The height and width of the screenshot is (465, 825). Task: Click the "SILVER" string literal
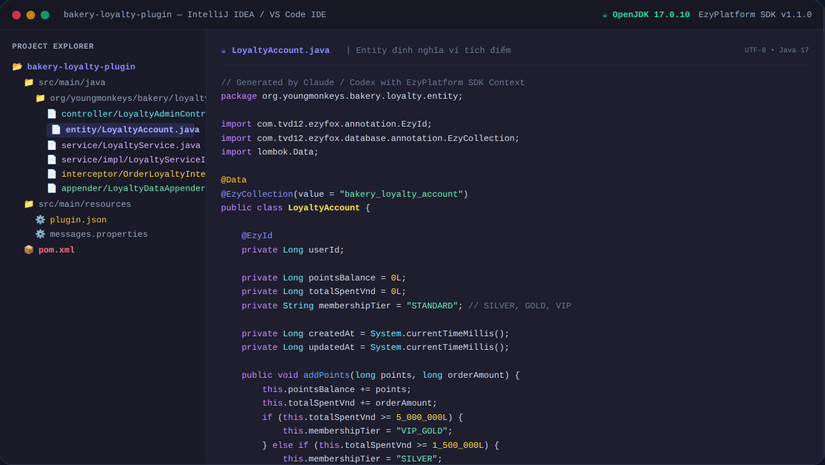pyautogui.click(x=416, y=459)
